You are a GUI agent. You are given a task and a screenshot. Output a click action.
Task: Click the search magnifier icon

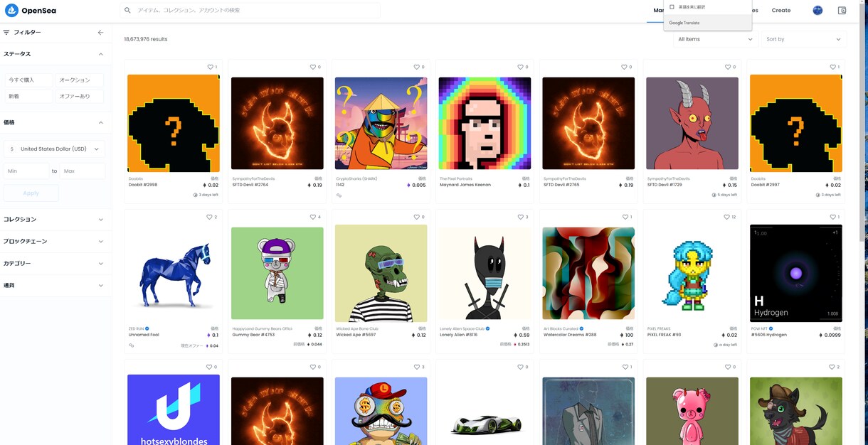[x=127, y=11]
